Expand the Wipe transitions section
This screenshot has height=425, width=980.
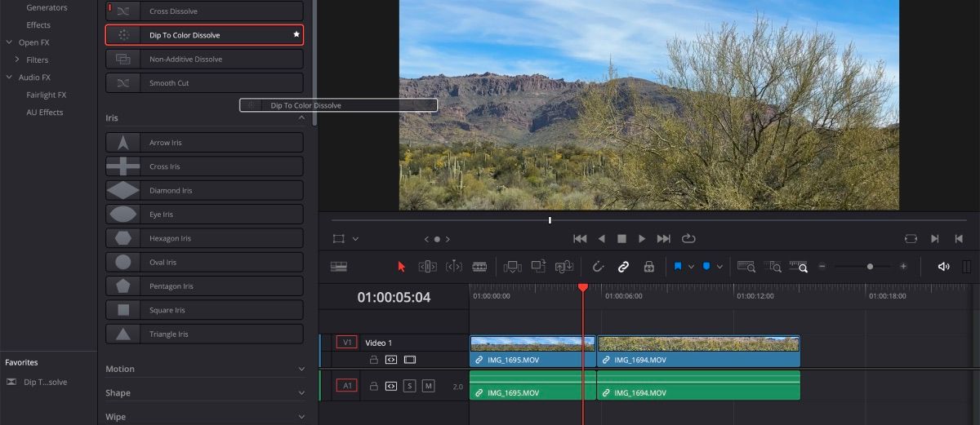tap(204, 417)
